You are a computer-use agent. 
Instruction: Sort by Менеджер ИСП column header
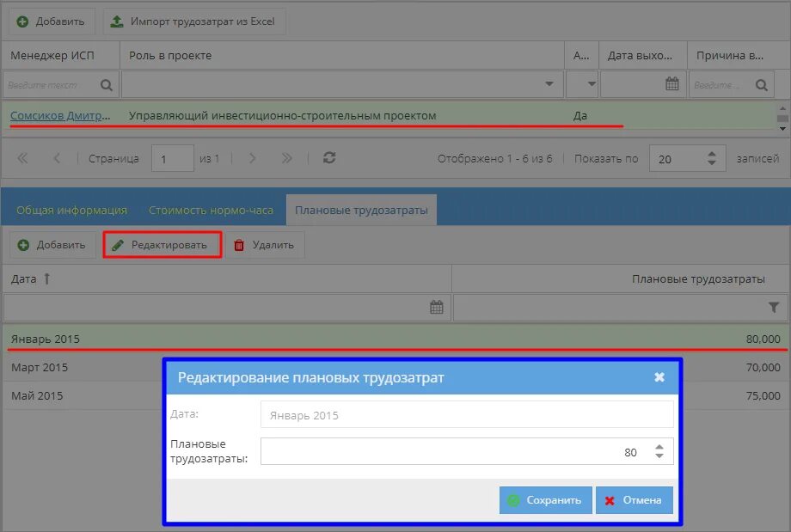pos(60,56)
